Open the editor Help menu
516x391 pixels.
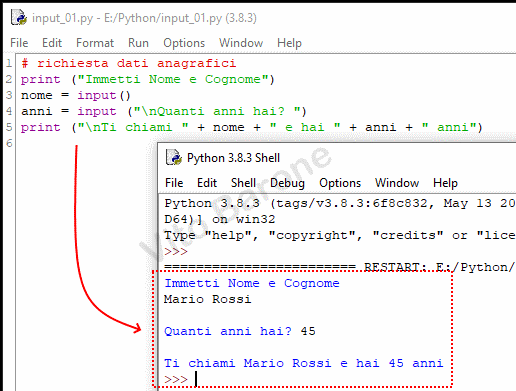(289, 43)
